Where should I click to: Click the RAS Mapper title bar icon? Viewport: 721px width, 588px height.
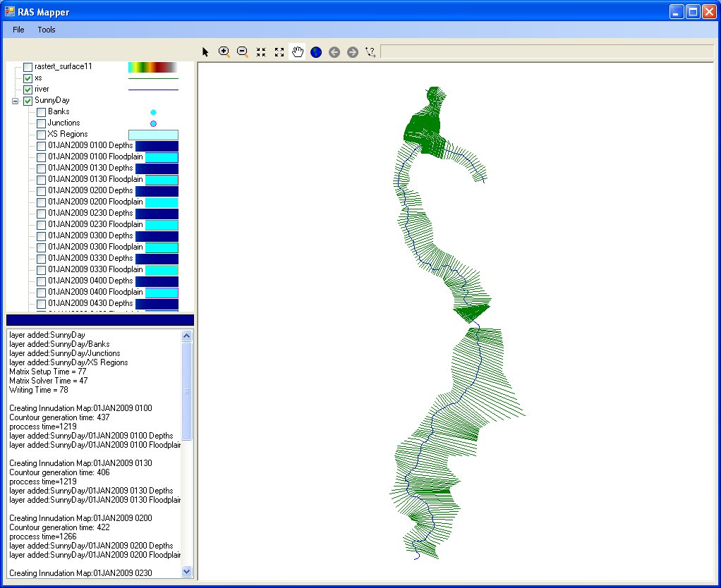10,11
